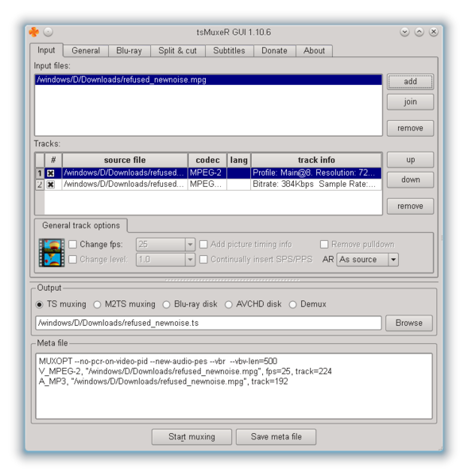Uncheck track 1 MPEG-2 enable box
This screenshot has height=476, width=468.
(51, 173)
